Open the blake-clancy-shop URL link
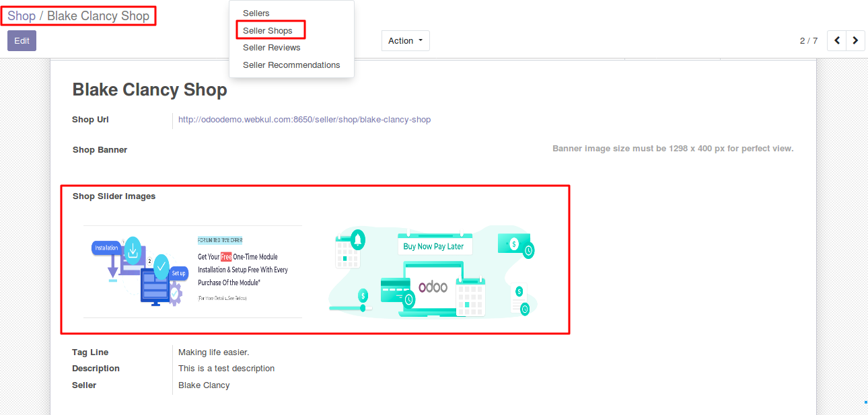 click(x=304, y=120)
